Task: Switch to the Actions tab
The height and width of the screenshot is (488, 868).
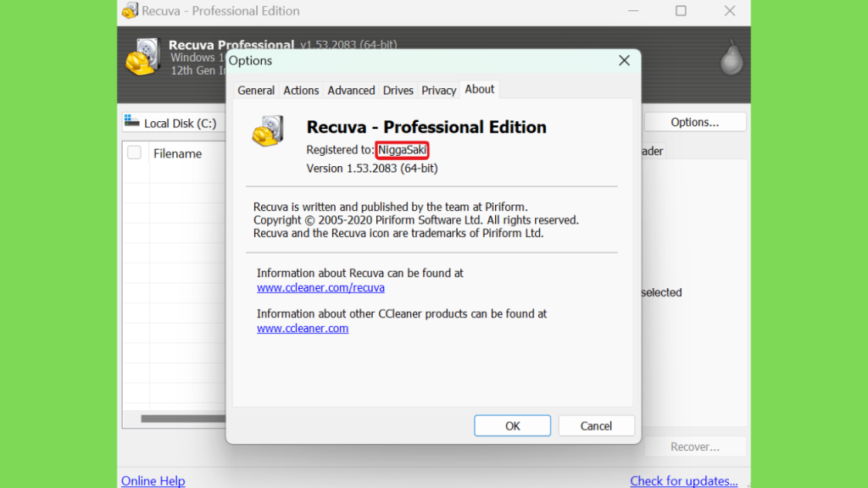Action: click(x=301, y=90)
